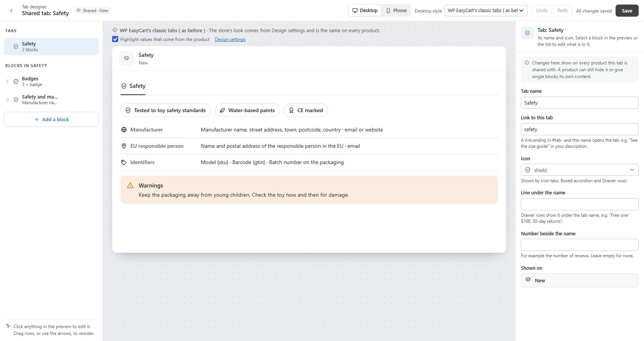Click the check-circle icon of Badges block

[x=16, y=81]
